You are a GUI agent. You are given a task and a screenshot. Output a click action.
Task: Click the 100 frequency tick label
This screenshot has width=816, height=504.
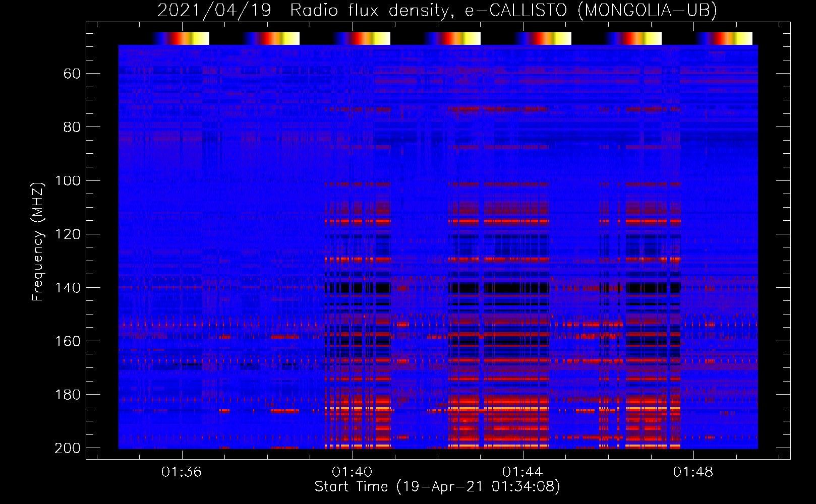click(x=68, y=180)
